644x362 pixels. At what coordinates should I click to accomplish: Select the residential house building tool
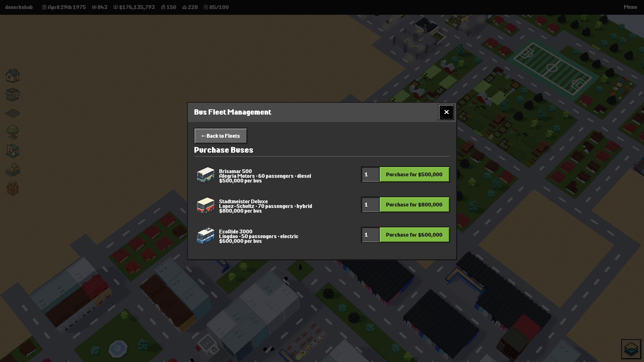coord(13,75)
